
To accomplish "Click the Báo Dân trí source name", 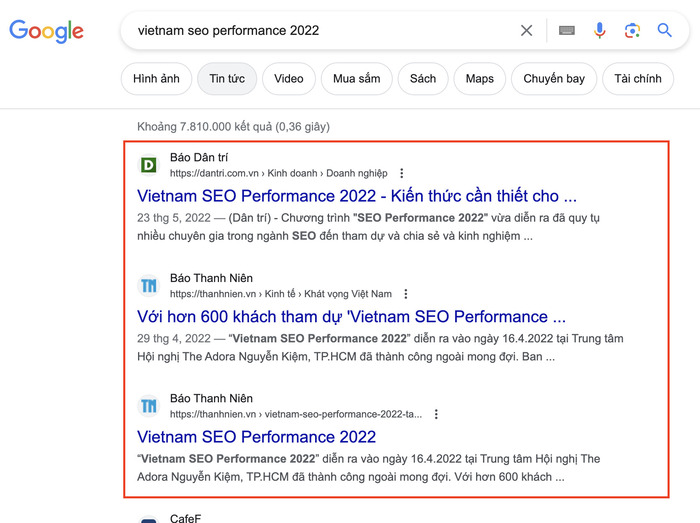I will (199, 158).
